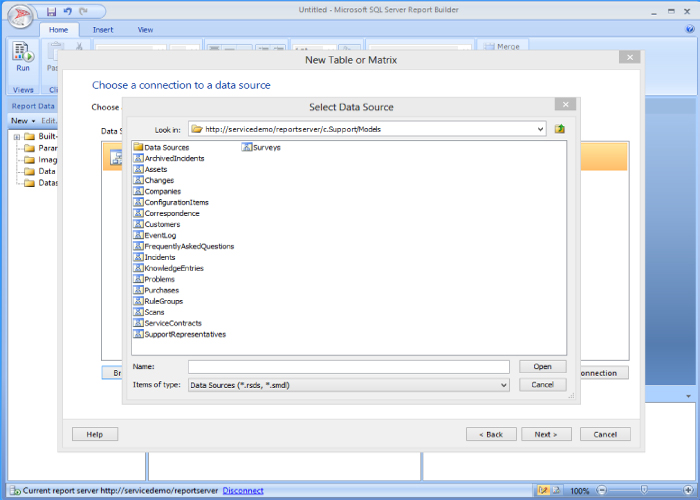Image resolution: width=700 pixels, height=500 pixels.
Task: Open the New dropdown in Report Data
Action: [x=23, y=121]
